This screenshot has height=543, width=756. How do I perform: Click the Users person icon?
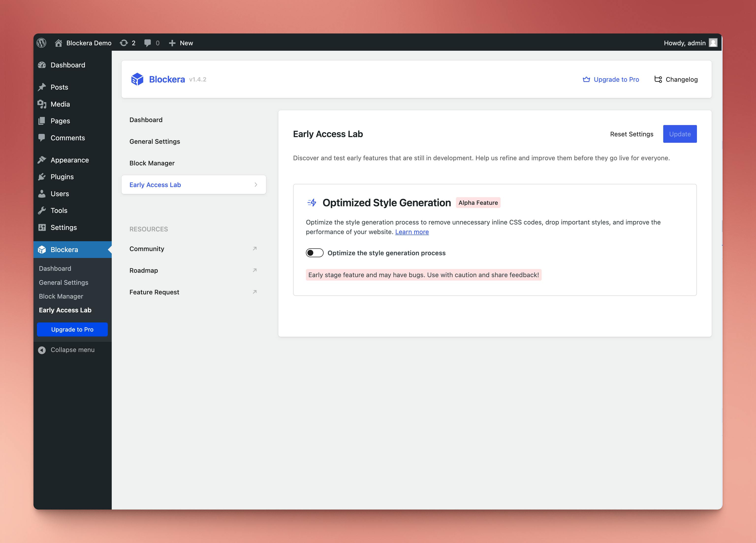pos(42,194)
